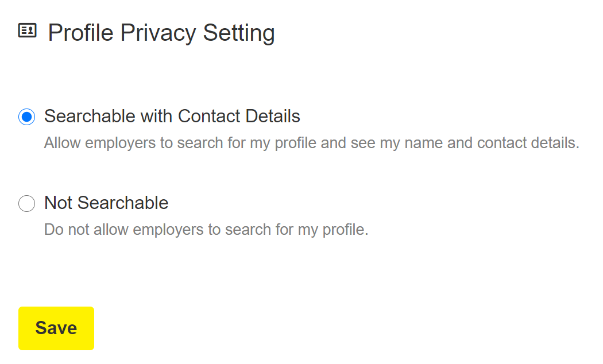
Task: Click the ID card icon at top left
Action: point(27,30)
